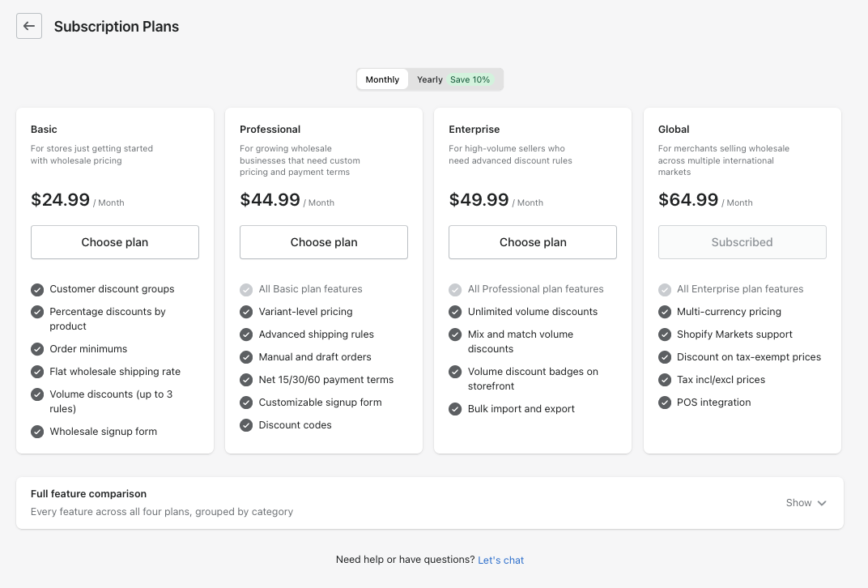Image resolution: width=868 pixels, height=588 pixels.
Task: Choose the Basic plan
Action: [x=115, y=242]
